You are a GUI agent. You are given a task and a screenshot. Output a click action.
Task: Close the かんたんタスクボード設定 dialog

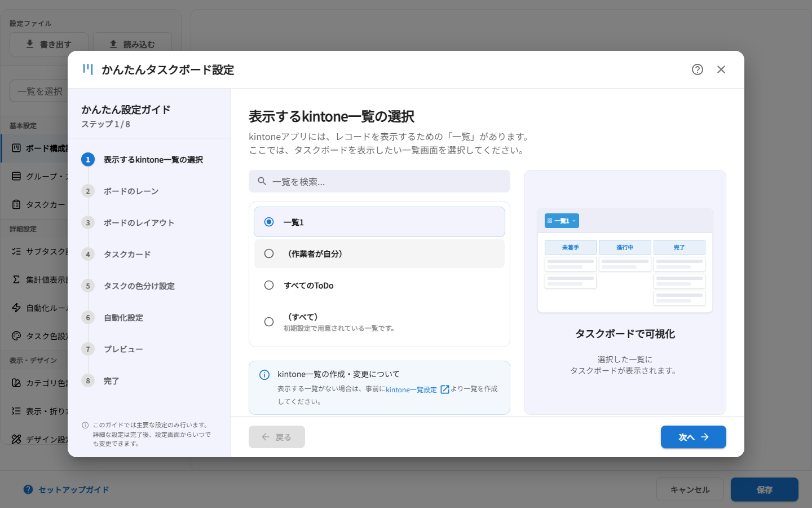[x=721, y=69]
